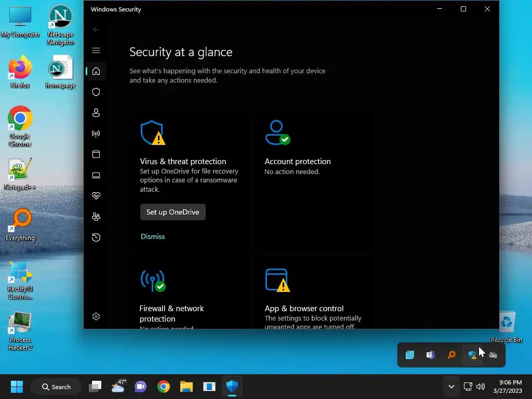Open Account protection heading
The width and height of the screenshot is (532, 399).
point(298,162)
